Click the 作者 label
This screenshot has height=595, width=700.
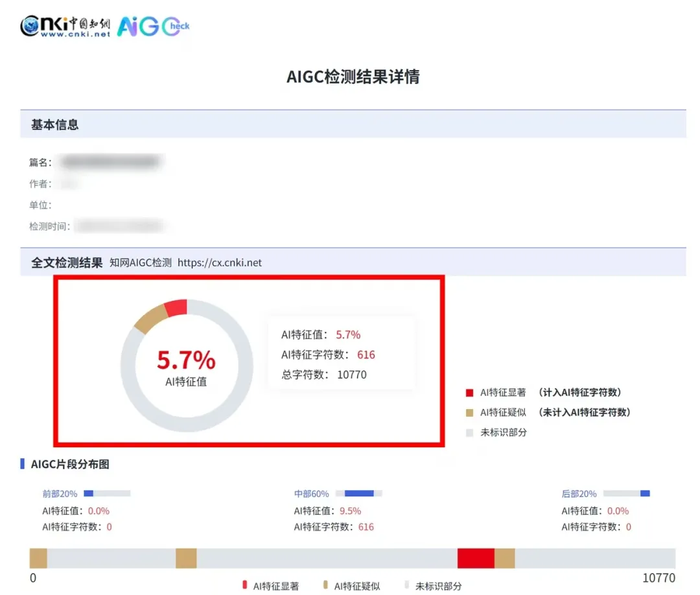click(x=41, y=183)
